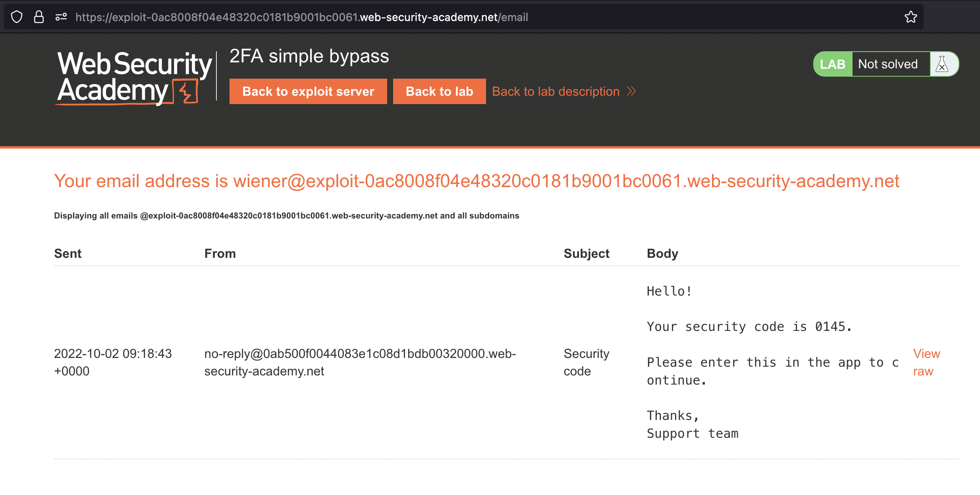Click the padlock site security icon
980x495 pixels.
(39, 17)
